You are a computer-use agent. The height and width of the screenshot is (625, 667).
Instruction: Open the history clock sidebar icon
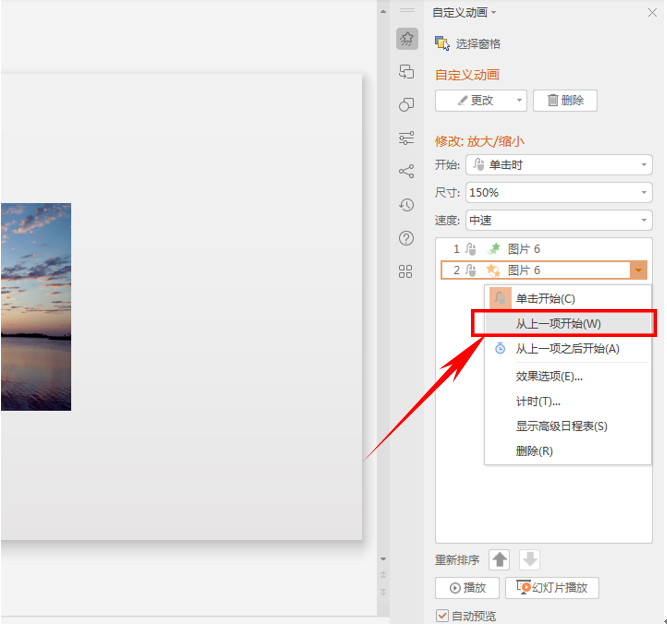tap(406, 205)
